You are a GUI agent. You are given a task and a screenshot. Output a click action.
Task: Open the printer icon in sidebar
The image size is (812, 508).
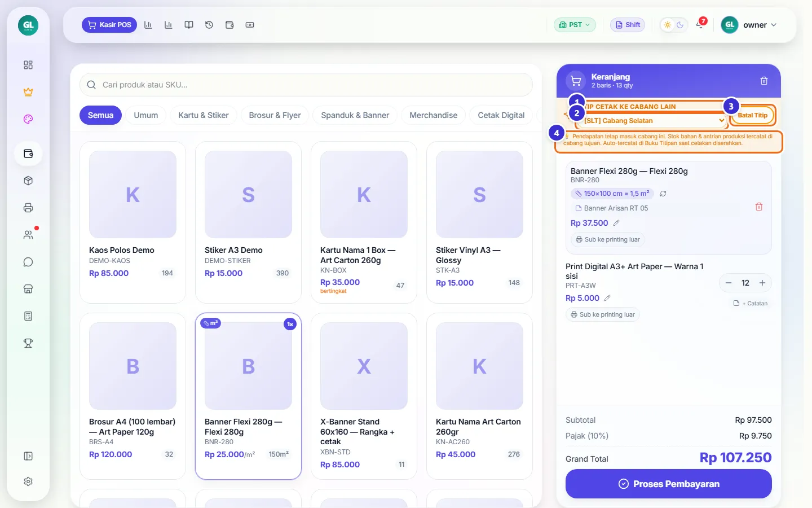click(28, 208)
